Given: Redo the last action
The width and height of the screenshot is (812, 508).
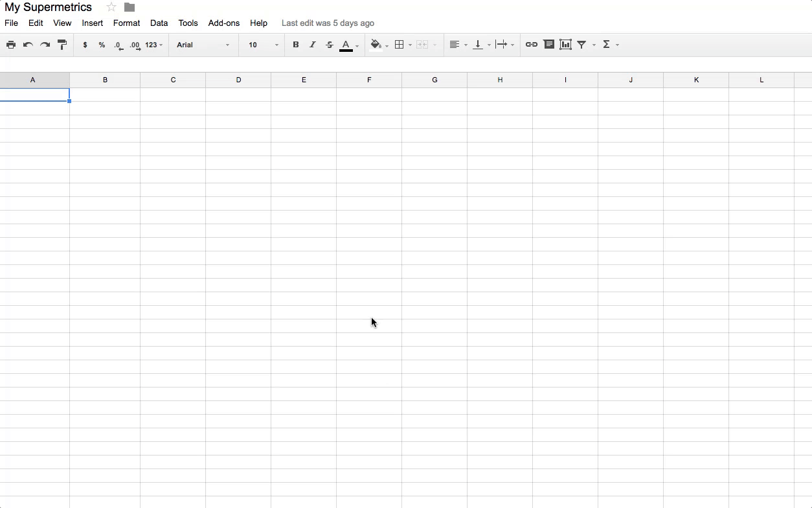Looking at the screenshot, I should click(x=45, y=45).
